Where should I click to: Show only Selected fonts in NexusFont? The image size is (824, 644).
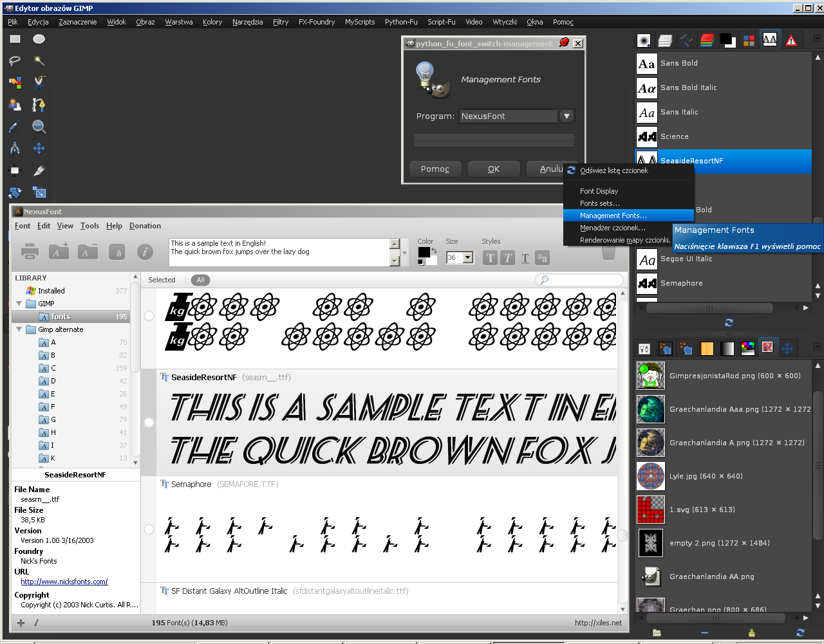click(x=162, y=280)
